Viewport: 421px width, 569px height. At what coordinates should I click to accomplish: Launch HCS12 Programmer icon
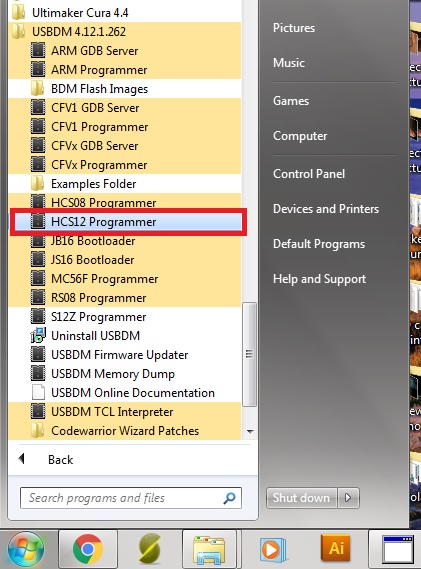click(38, 221)
